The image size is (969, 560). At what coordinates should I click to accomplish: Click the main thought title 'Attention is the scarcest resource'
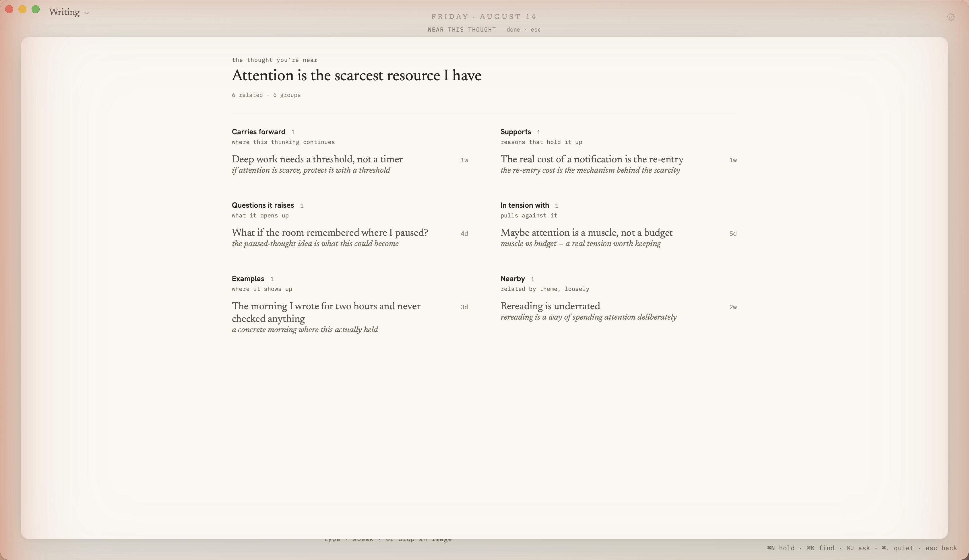[356, 75]
